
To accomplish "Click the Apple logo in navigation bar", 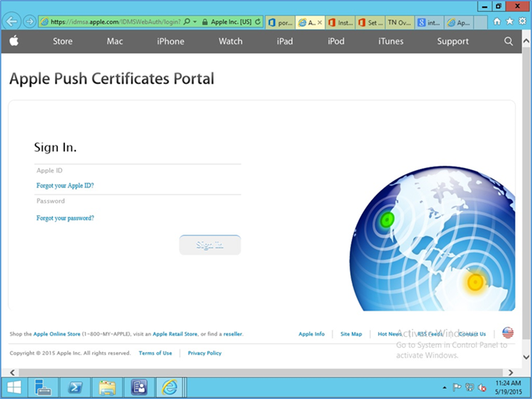I will tap(14, 41).
